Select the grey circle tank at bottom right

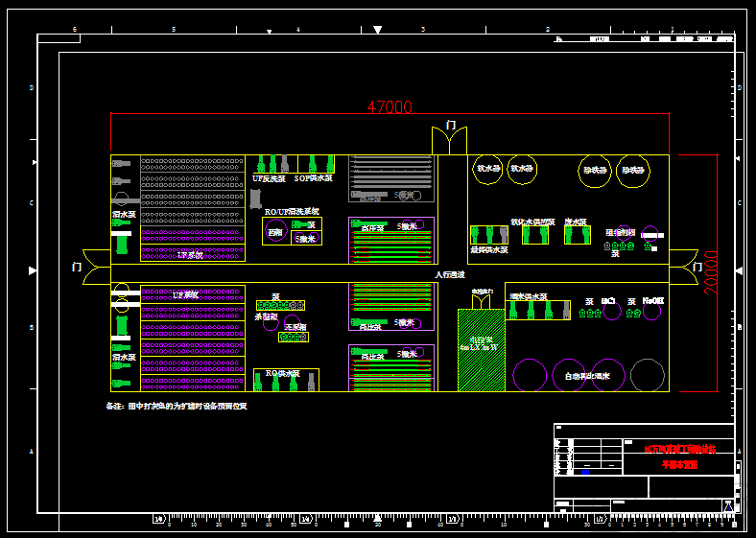tap(648, 375)
